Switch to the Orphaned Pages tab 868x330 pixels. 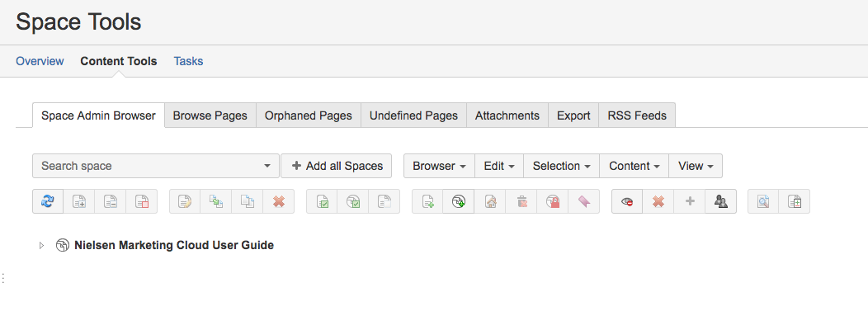click(309, 115)
